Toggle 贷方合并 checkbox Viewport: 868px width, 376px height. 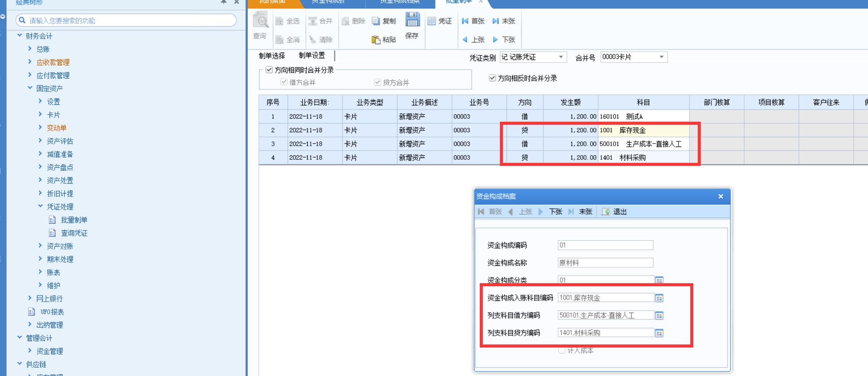tap(377, 82)
